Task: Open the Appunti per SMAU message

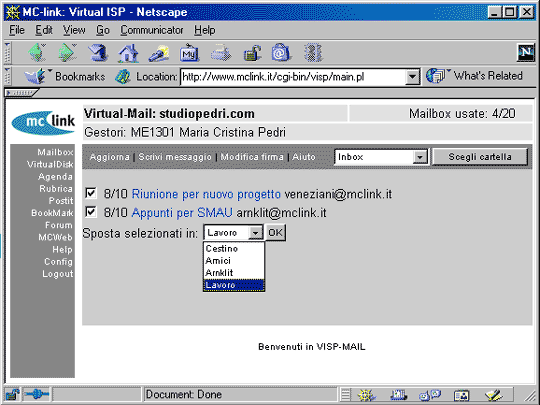Action: coord(182,212)
